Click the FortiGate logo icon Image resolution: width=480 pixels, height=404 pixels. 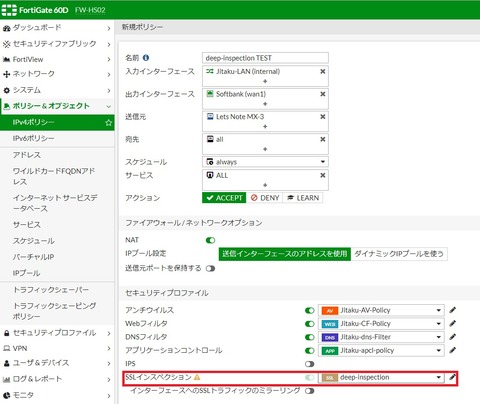[9, 10]
